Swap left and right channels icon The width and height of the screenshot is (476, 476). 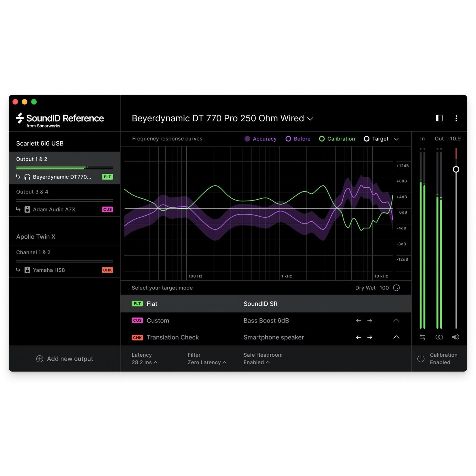(x=422, y=337)
